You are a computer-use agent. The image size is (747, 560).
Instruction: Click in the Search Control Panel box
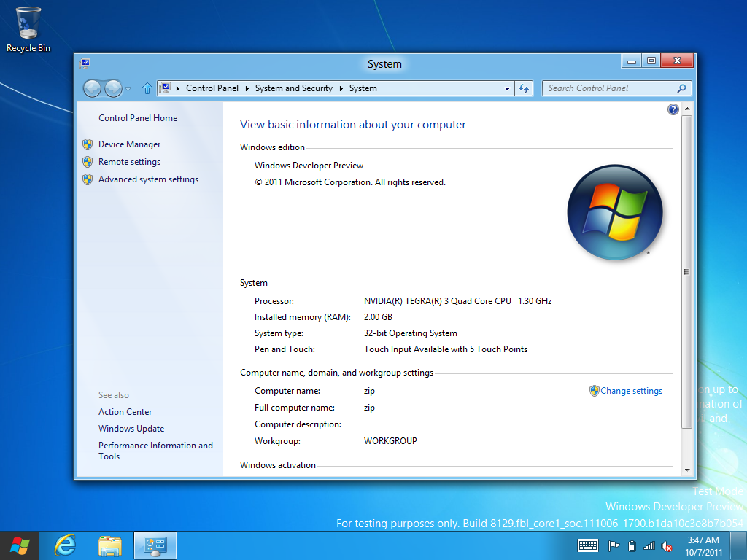(610, 88)
